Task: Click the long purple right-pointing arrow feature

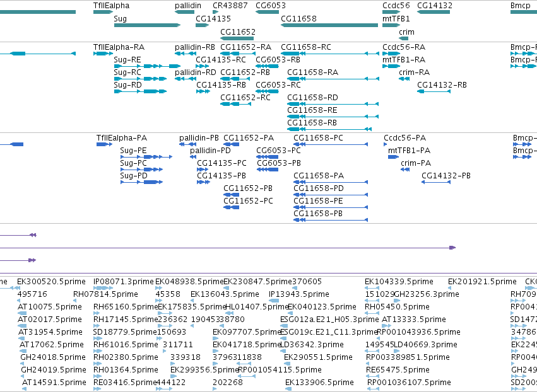Action: (228, 248)
